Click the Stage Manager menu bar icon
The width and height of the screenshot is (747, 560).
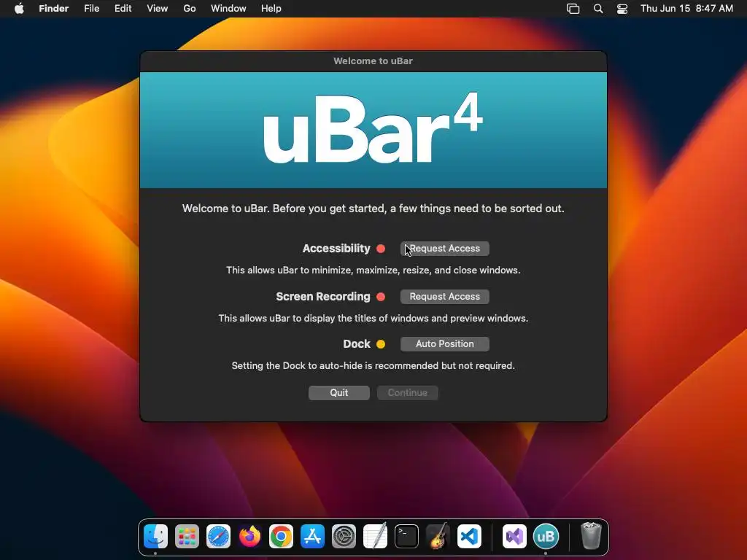coord(573,9)
